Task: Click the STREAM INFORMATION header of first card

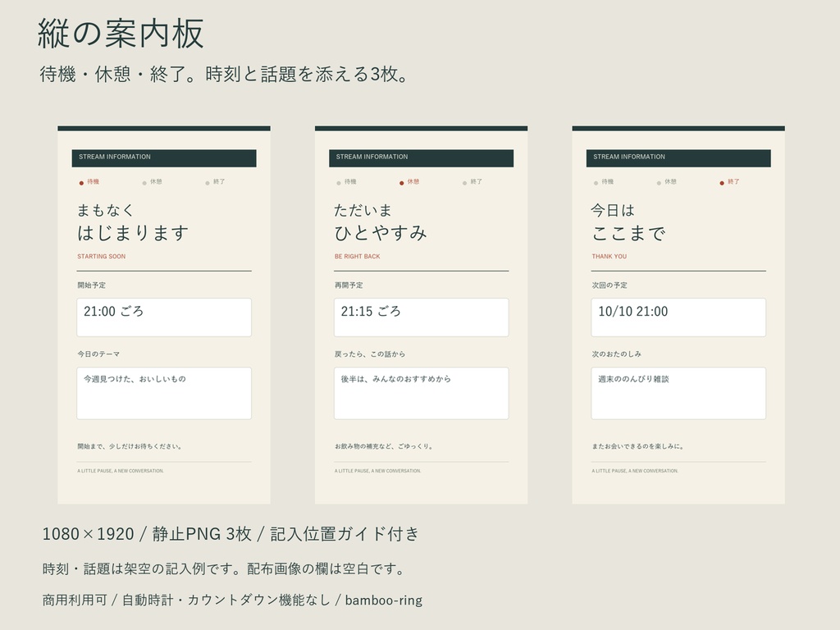Action: pyautogui.click(x=164, y=158)
